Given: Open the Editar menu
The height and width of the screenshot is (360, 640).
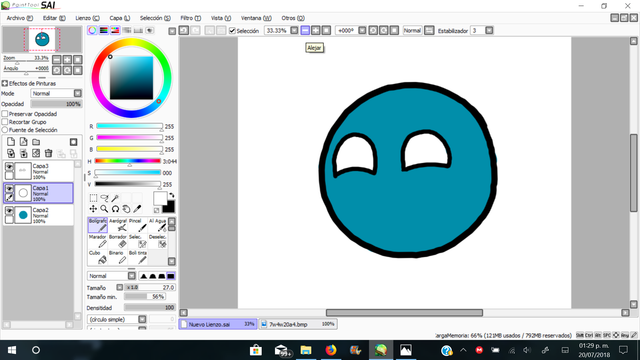Looking at the screenshot, I should (x=54, y=18).
